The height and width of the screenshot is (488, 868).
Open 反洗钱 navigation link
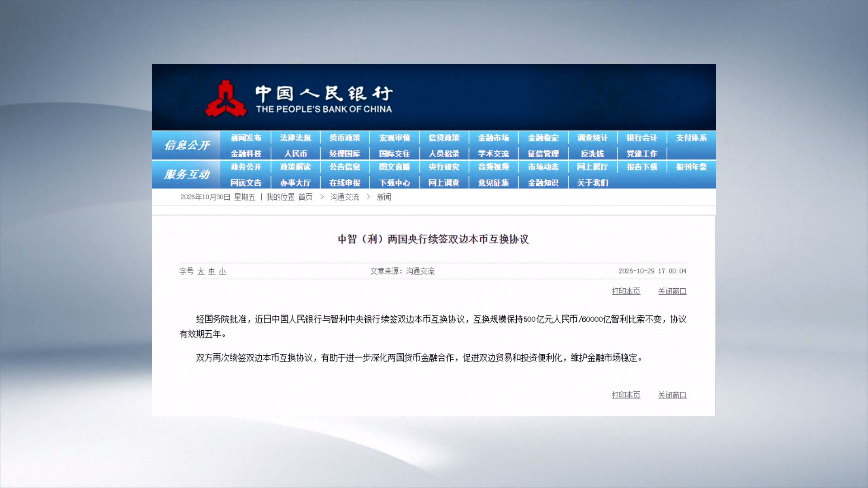[593, 154]
